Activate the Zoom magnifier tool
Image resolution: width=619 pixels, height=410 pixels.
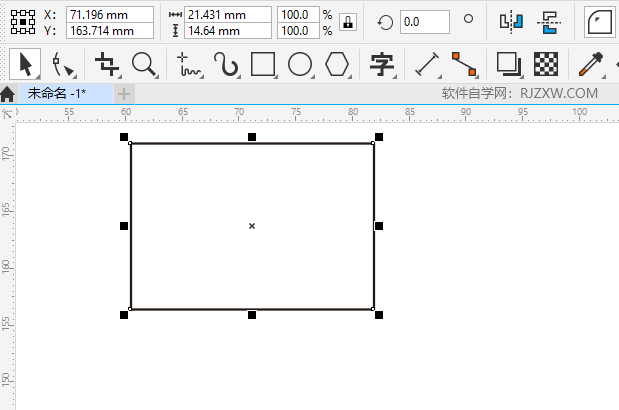point(144,65)
